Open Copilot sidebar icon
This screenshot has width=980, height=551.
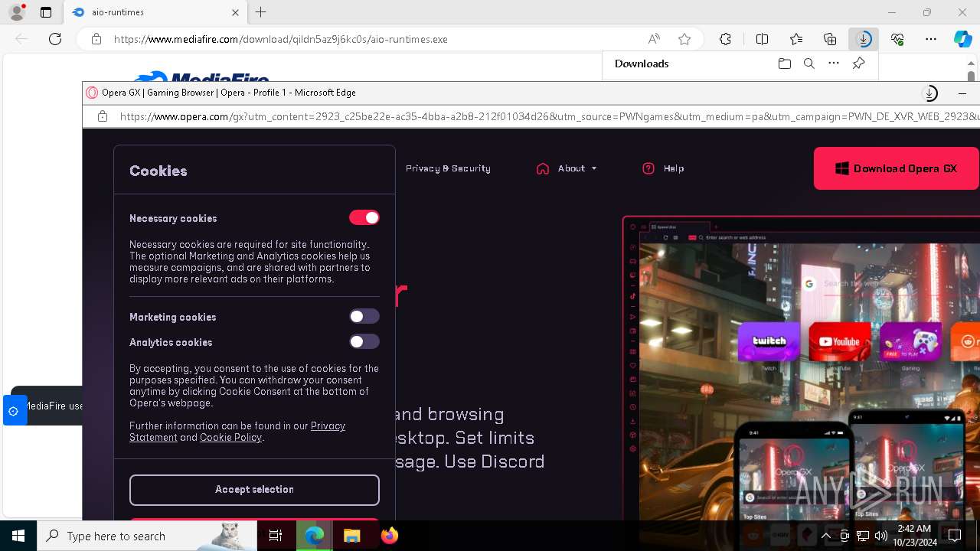[962, 39]
